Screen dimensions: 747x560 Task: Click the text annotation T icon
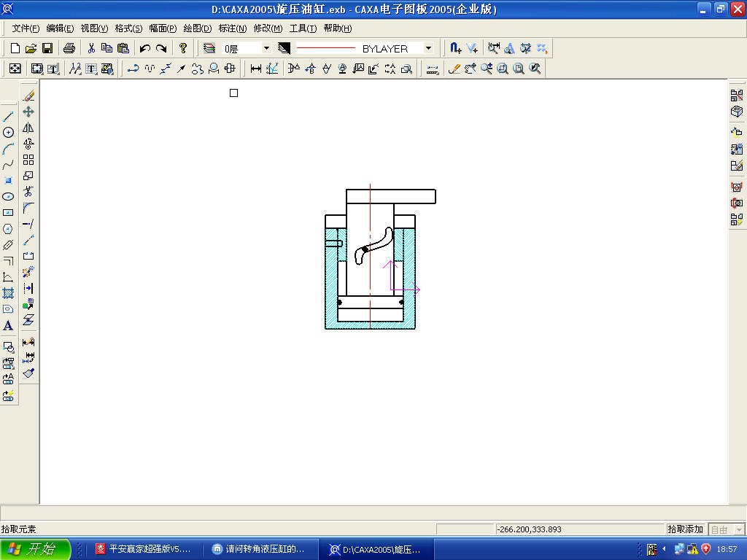click(91, 69)
